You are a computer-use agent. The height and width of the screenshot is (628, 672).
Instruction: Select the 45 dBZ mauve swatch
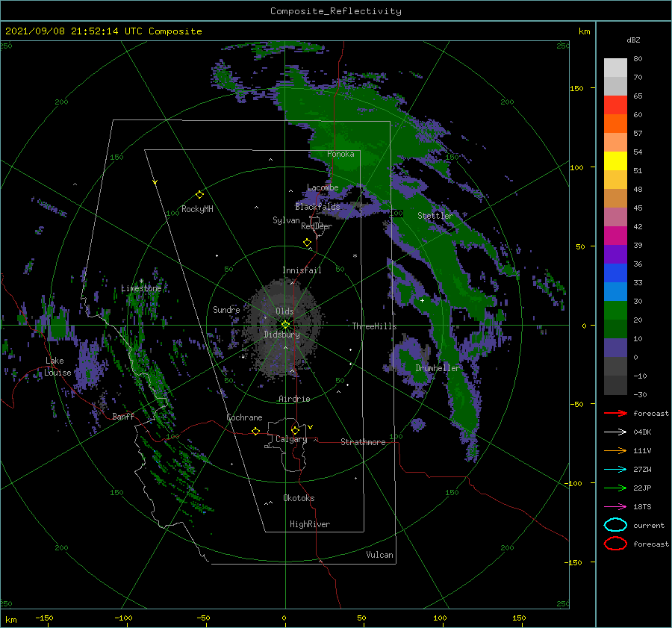(615, 217)
